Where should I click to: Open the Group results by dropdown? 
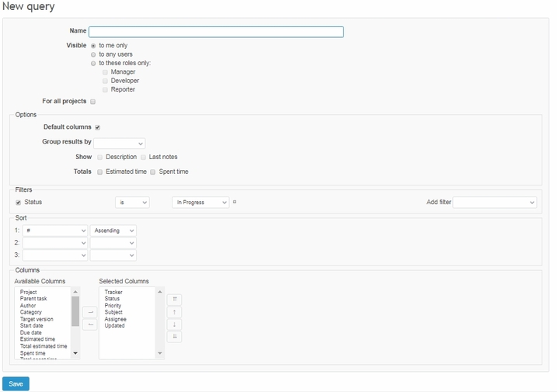coord(120,143)
